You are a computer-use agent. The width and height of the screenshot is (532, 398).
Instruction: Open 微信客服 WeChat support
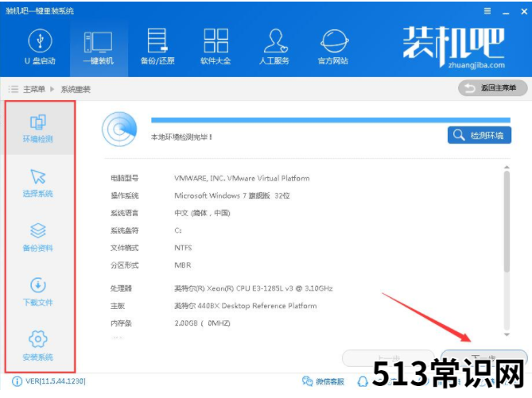(x=323, y=382)
